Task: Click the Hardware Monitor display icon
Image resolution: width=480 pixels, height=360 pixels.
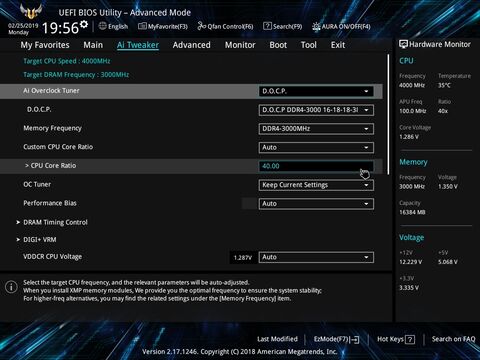Action: 404,44
